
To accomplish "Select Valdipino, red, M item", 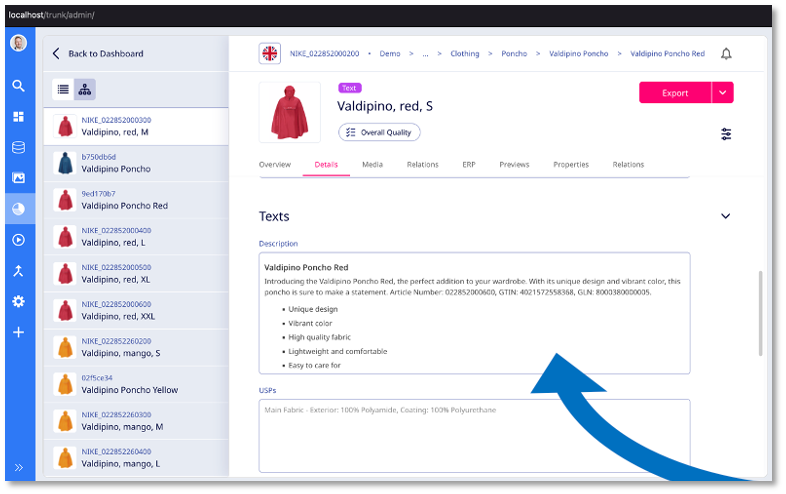I will click(x=136, y=126).
